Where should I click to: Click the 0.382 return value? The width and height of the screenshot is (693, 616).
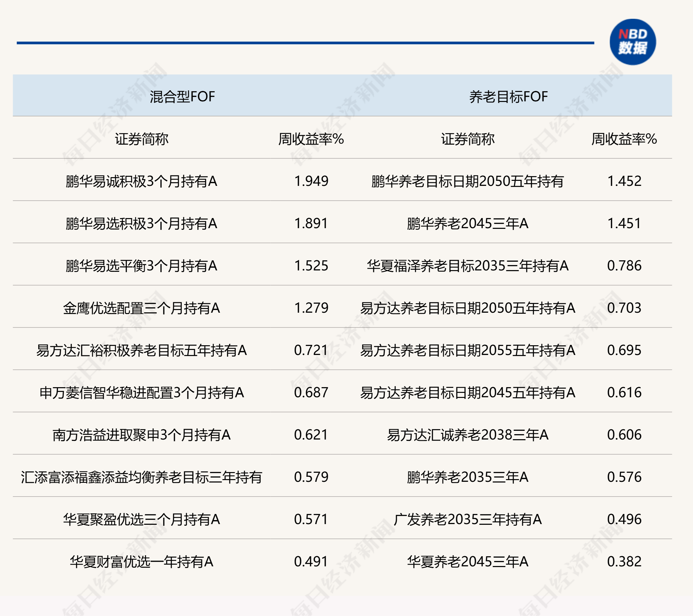(x=624, y=562)
